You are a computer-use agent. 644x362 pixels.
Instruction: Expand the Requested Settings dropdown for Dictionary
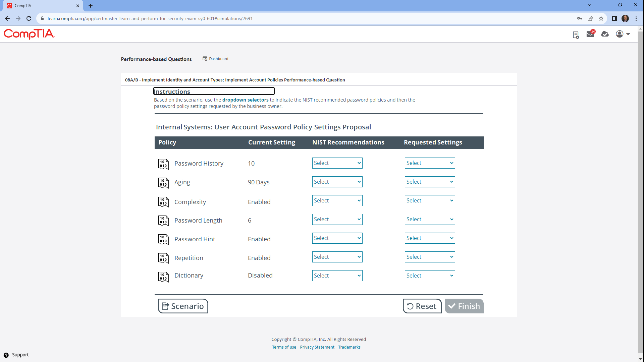[430, 276]
